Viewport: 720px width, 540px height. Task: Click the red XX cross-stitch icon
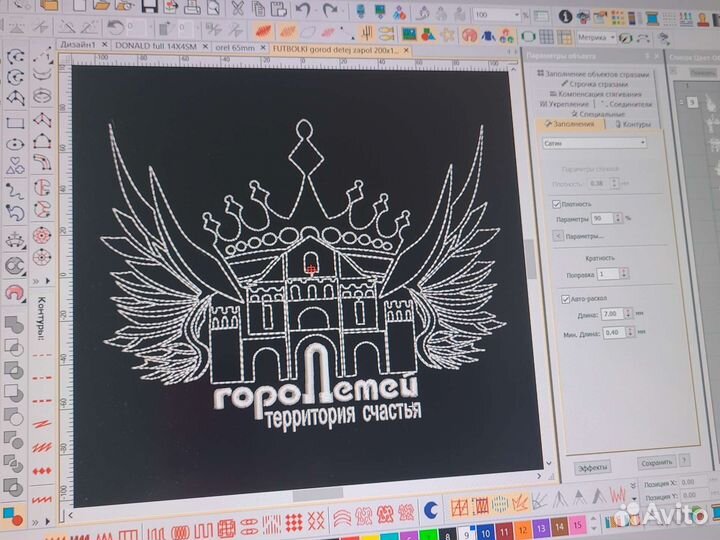coord(315,520)
